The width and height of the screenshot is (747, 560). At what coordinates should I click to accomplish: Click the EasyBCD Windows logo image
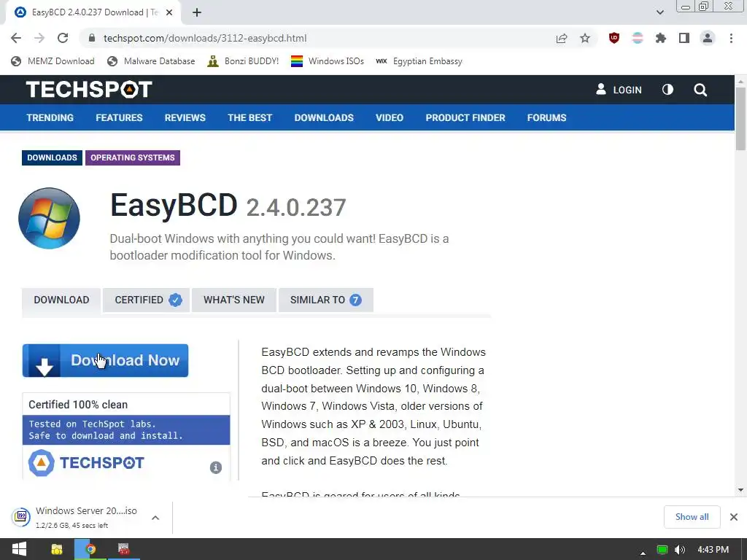tap(49, 218)
